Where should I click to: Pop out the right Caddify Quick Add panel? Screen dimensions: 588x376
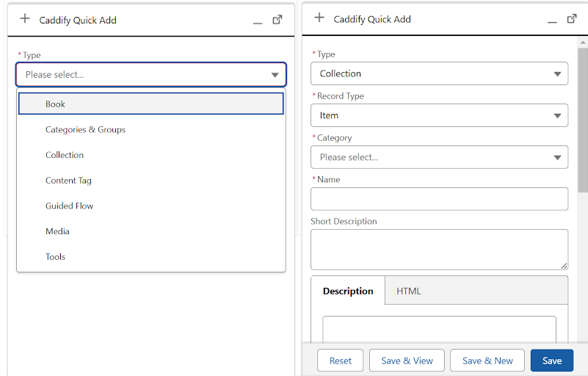click(572, 19)
